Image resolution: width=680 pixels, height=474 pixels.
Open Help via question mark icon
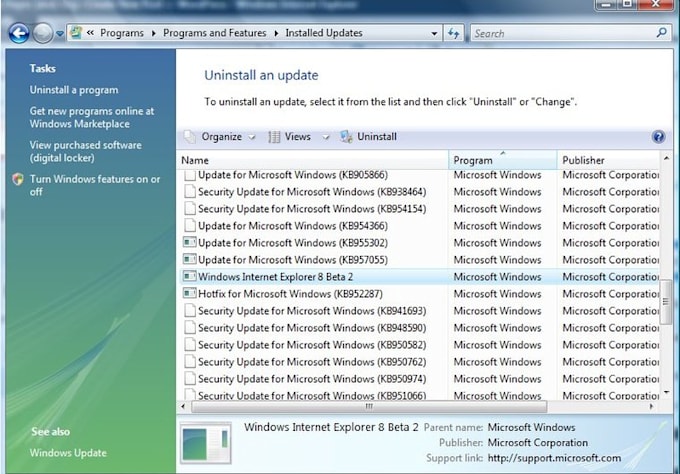pos(658,137)
